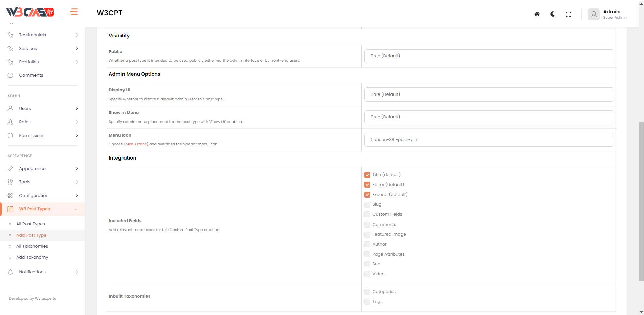Uncheck the Title (default) checkbox
This screenshot has width=644, height=315.
(367, 175)
